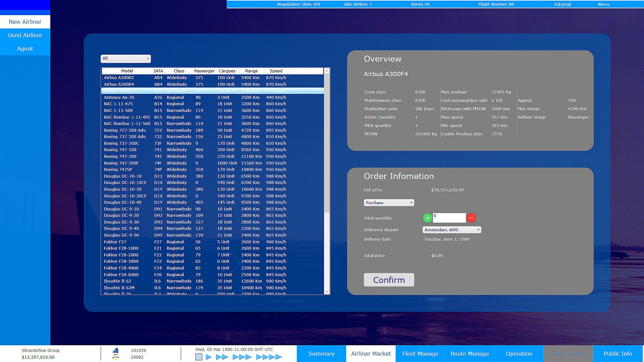Image resolution: width=644 pixels, height=362 pixels.
Task: Switch to Fleet Manage tab
Action: [420, 354]
